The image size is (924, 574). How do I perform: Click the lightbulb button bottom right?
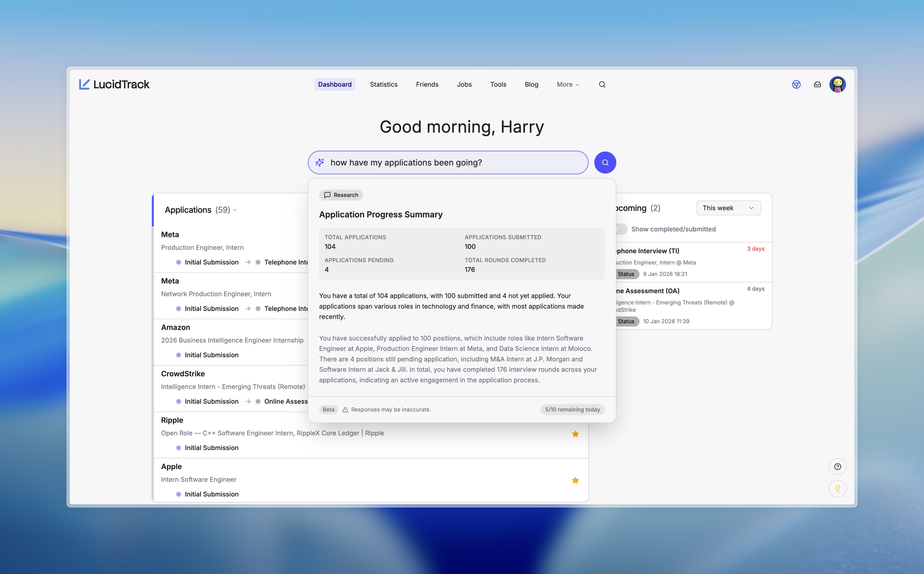838,488
